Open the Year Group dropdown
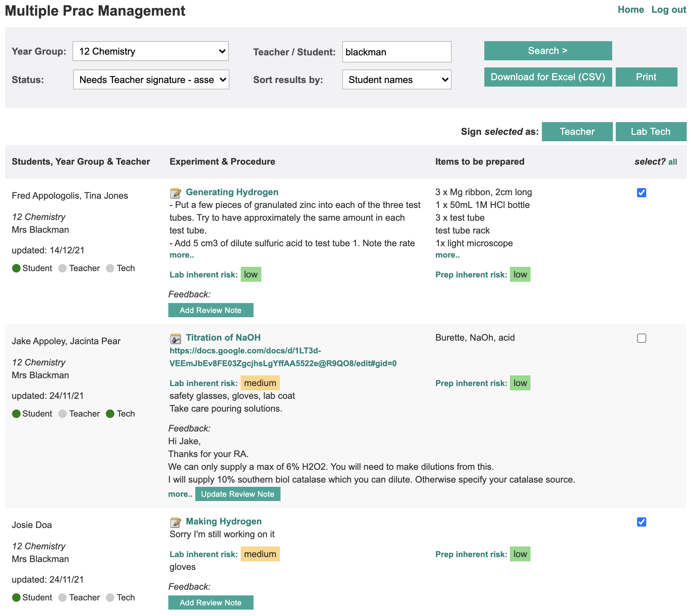Viewport: 691px width, 616px height. (150, 51)
